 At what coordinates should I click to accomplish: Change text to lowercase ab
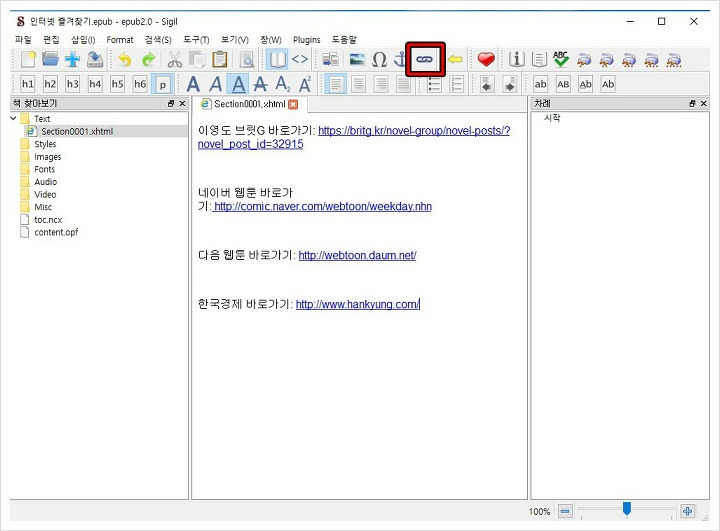pyautogui.click(x=540, y=84)
